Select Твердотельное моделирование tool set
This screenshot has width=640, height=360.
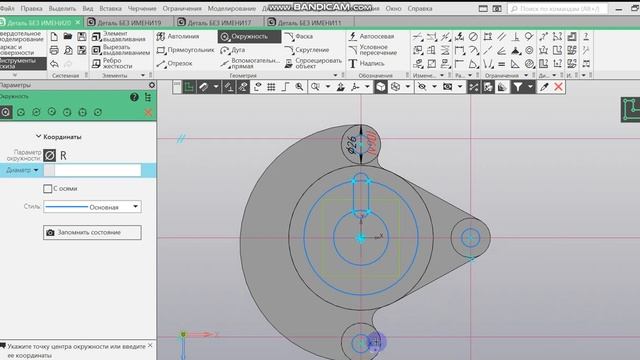point(23,36)
